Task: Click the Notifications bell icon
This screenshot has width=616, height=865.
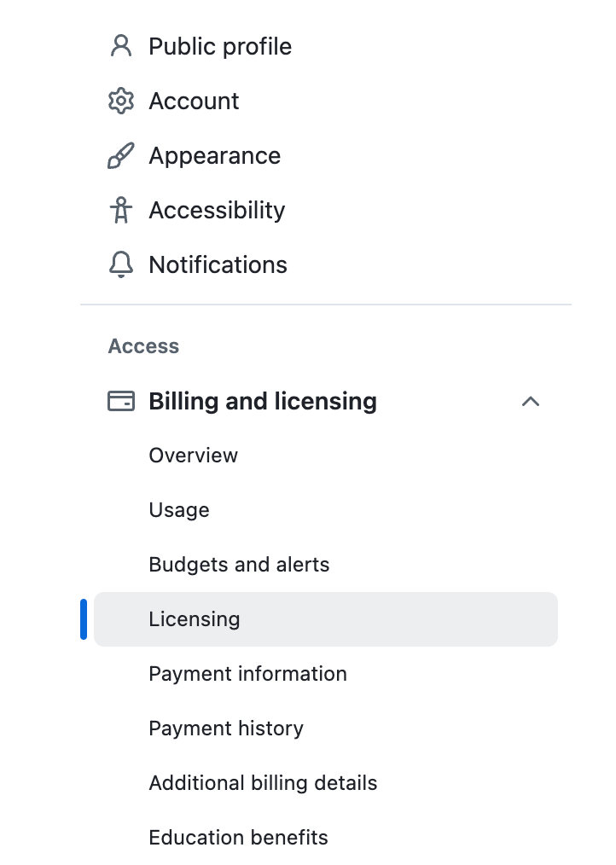Action: 121,264
